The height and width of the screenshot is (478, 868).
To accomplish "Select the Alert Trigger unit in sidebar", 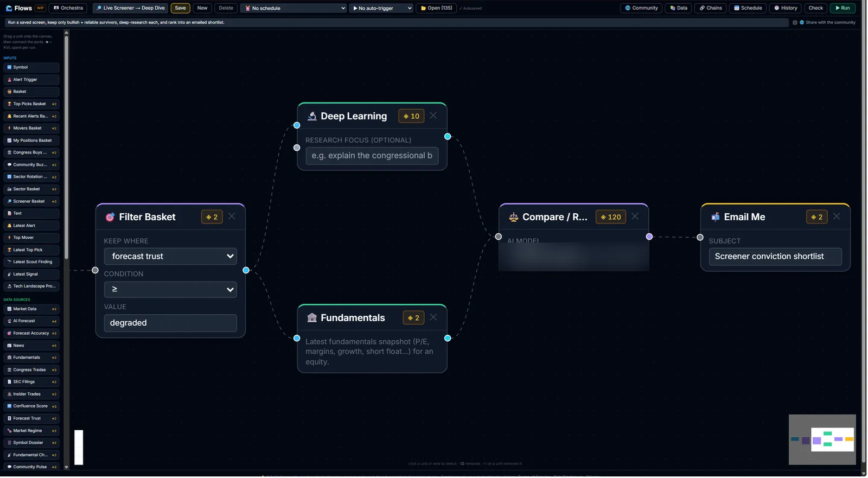I will [x=31, y=80].
